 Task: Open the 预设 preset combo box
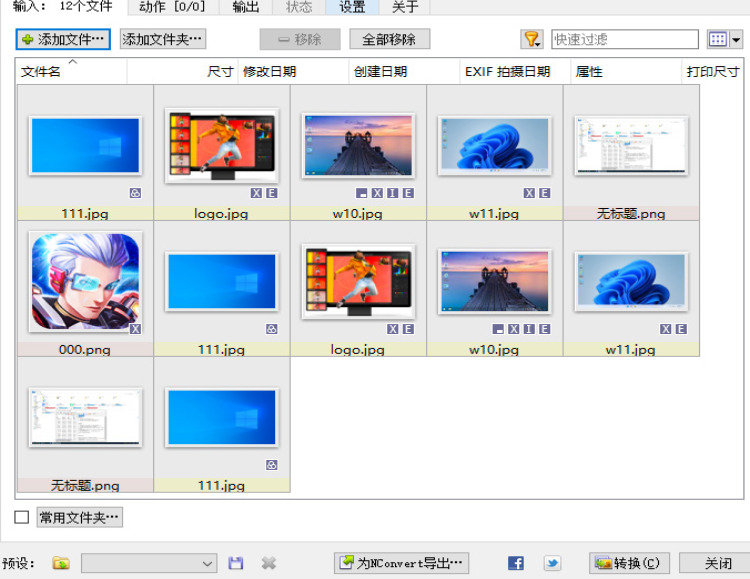coord(149,563)
